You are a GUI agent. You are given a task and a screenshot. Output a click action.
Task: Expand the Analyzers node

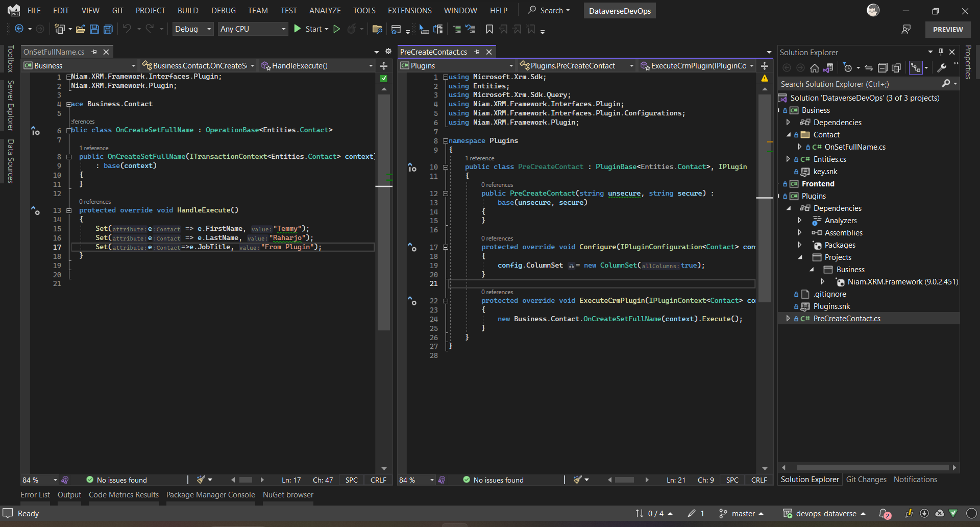point(800,220)
